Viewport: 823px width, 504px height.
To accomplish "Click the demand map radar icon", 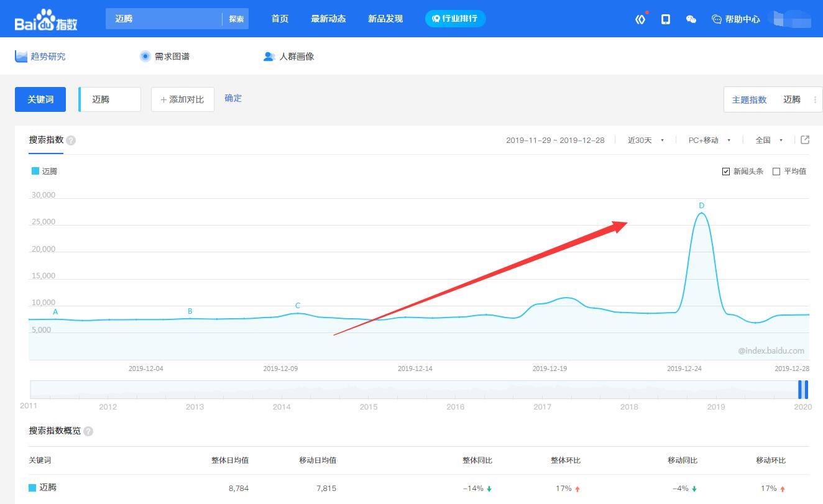I will pos(145,57).
